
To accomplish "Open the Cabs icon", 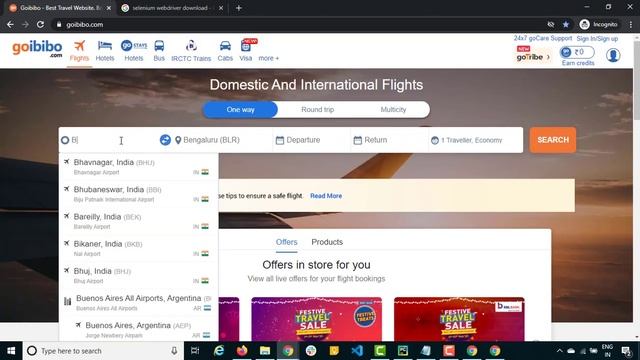I will (225, 51).
